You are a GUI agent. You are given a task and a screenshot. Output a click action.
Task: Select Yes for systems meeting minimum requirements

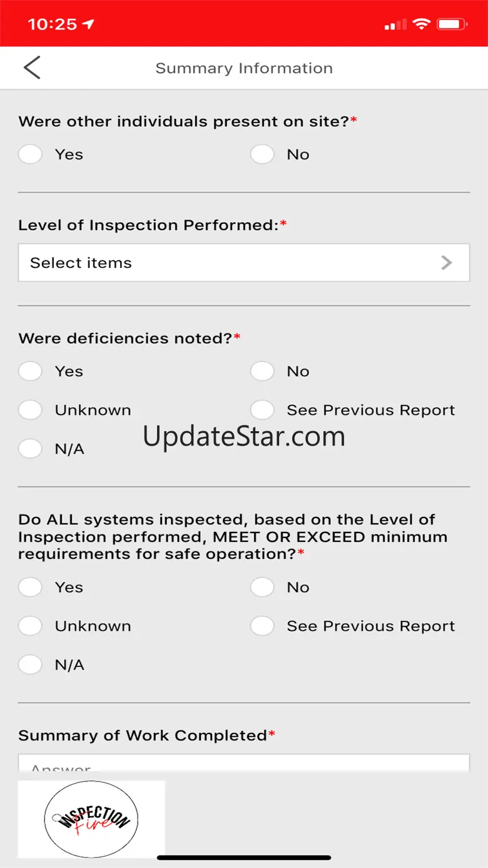pyautogui.click(x=30, y=588)
